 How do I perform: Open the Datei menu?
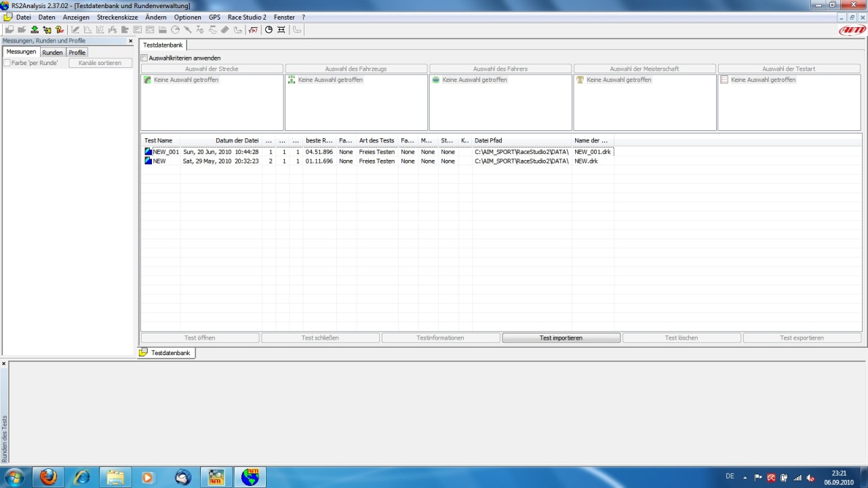pyautogui.click(x=24, y=17)
